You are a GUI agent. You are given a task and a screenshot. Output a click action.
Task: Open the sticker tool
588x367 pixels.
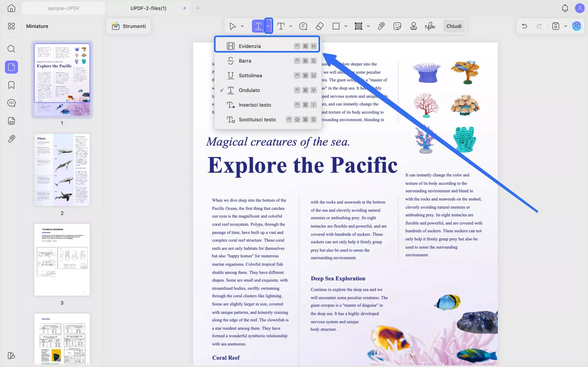tap(397, 26)
